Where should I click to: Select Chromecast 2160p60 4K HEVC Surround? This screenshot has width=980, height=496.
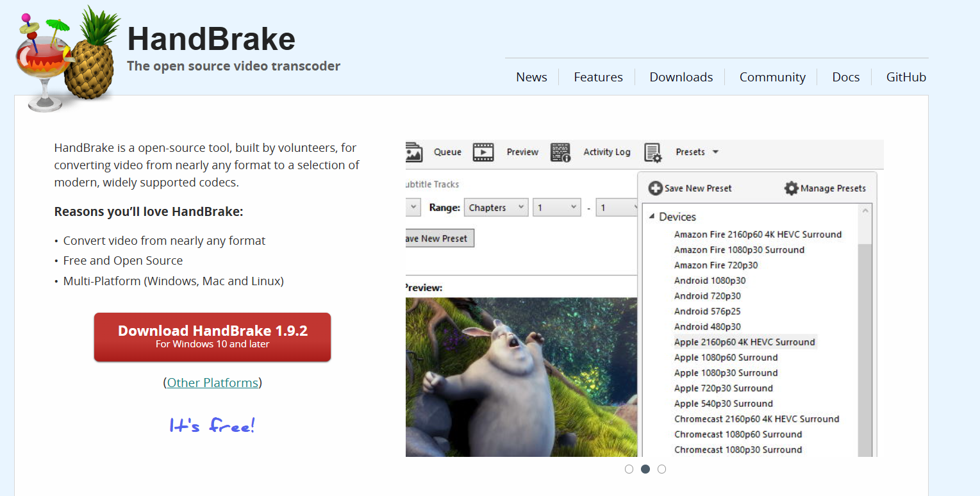(756, 419)
